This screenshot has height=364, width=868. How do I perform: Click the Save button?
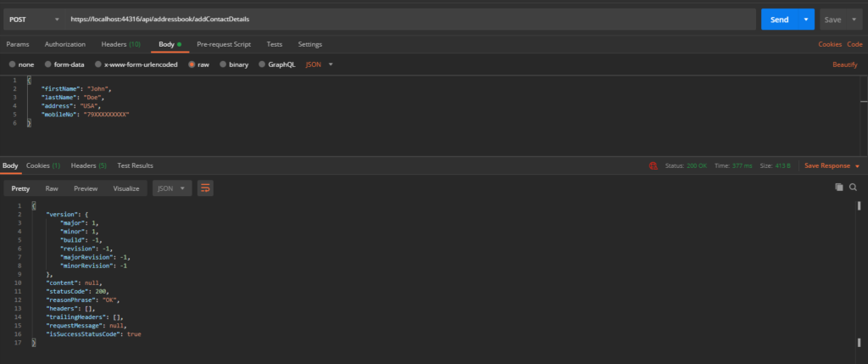click(832, 20)
